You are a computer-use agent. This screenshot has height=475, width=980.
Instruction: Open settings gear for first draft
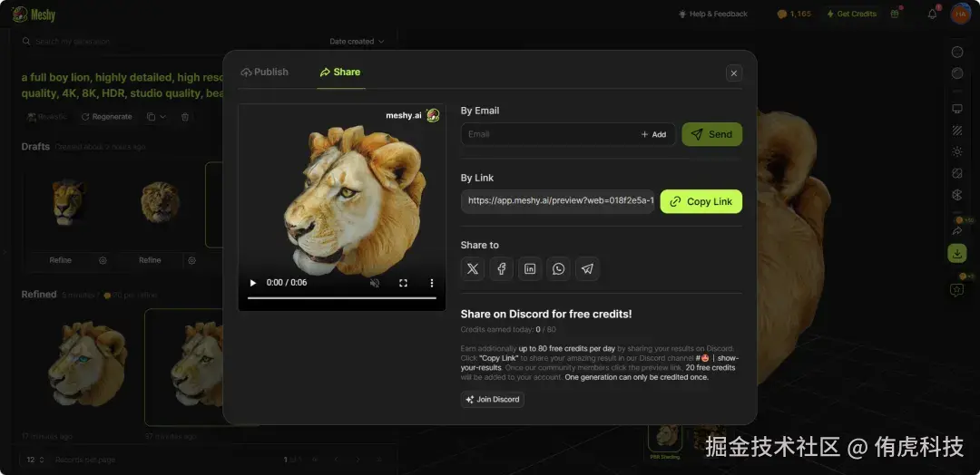(103, 260)
